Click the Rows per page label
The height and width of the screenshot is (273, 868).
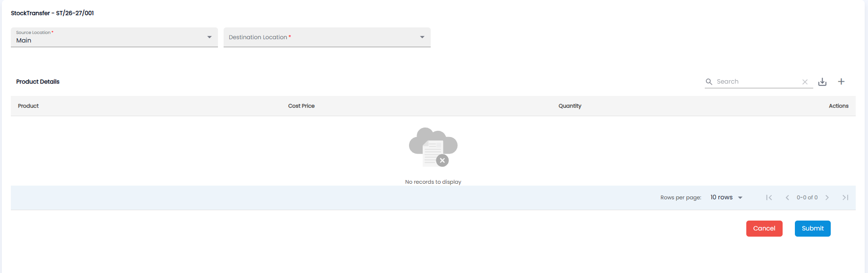pyautogui.click(x=681, y=197)
